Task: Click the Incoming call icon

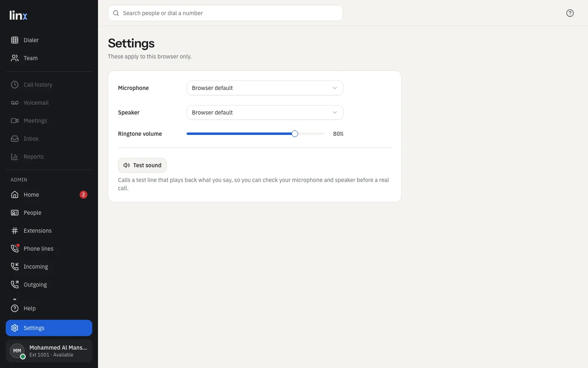Action: (15, 267)
